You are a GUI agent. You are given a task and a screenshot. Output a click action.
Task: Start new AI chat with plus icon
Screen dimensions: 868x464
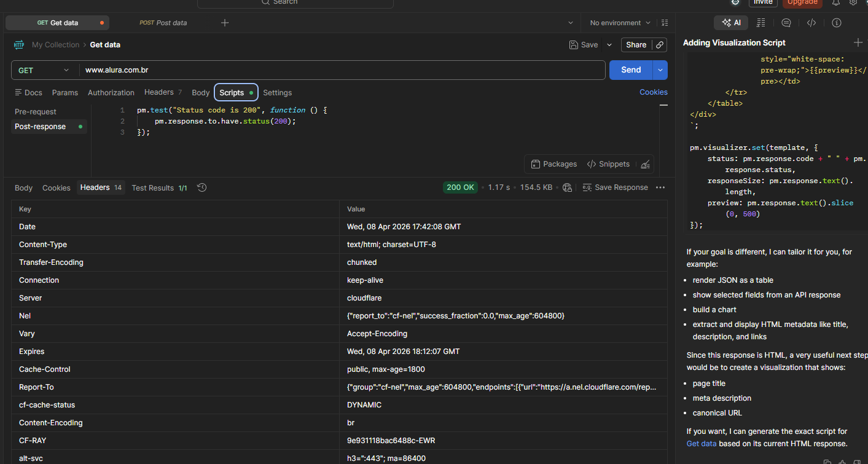858,42
